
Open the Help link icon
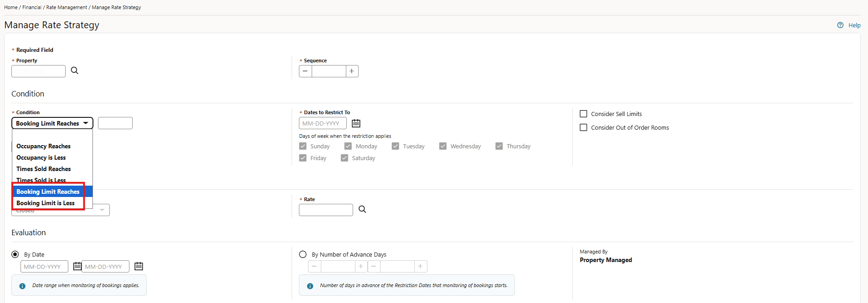click(x=840, y=25)
